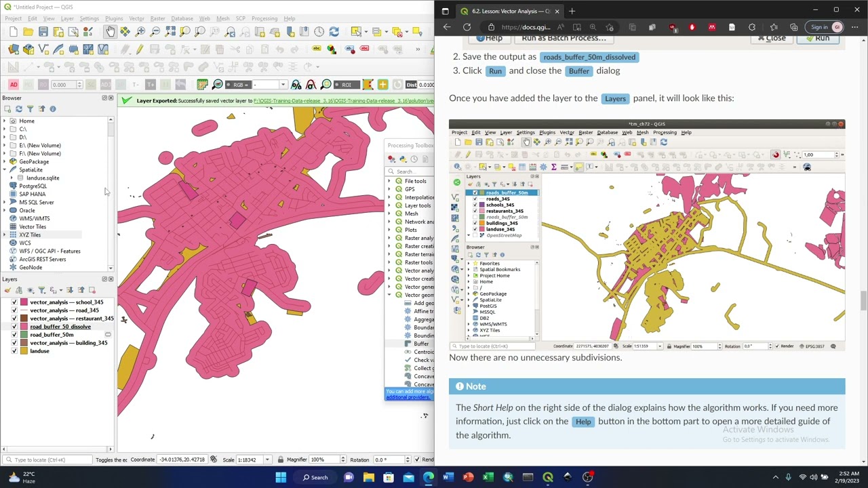Click the school_345 layer pink color swatch
Image resolution: width=868 pixels, height=488 pixels.
(24, 302)
